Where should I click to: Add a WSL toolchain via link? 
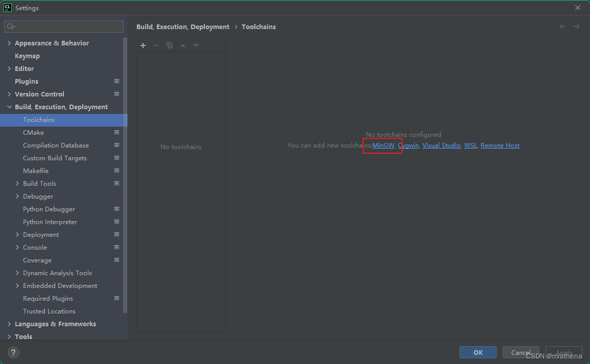coord(470,145)
